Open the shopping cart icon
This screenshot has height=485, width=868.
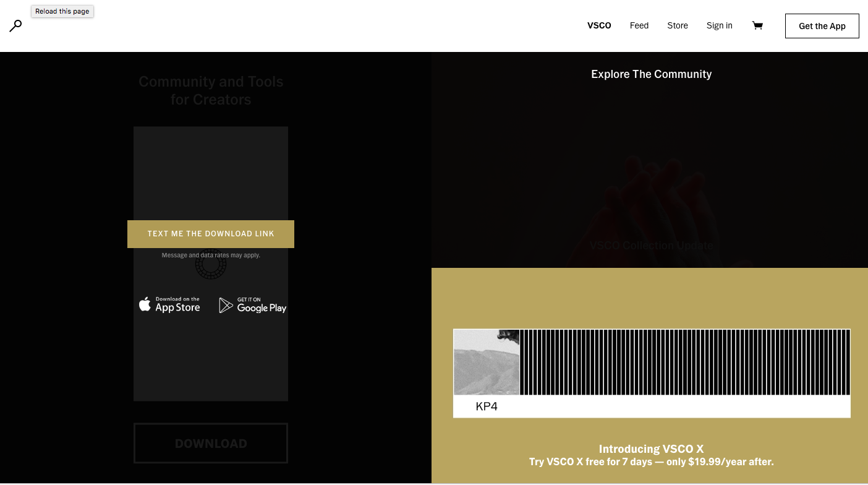coord(757,25)
